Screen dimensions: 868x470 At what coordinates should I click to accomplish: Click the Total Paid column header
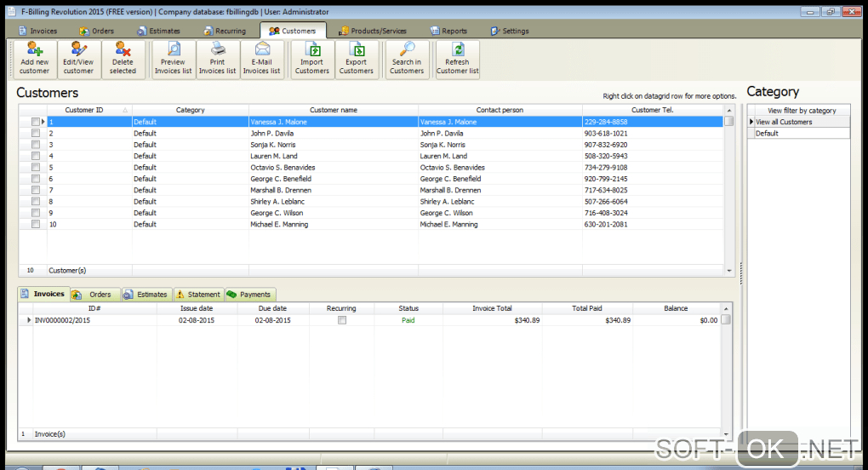[x=587, y=308]
